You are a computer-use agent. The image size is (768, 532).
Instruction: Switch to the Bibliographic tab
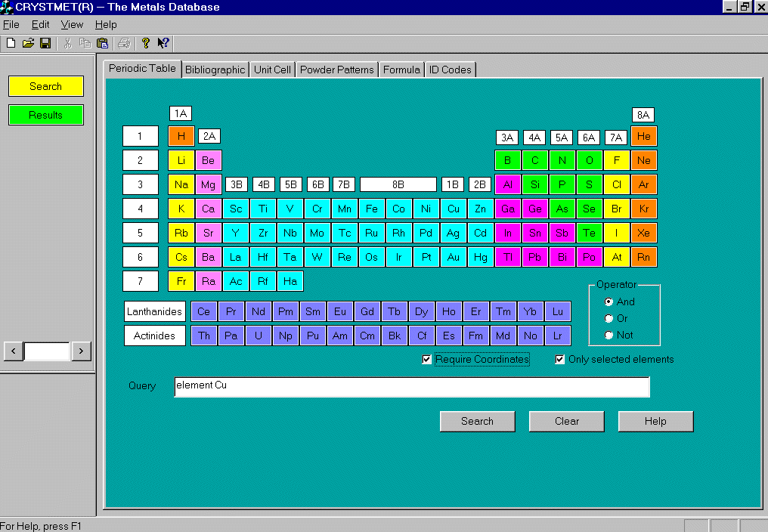pyautogui.click(x=215, y=70)
